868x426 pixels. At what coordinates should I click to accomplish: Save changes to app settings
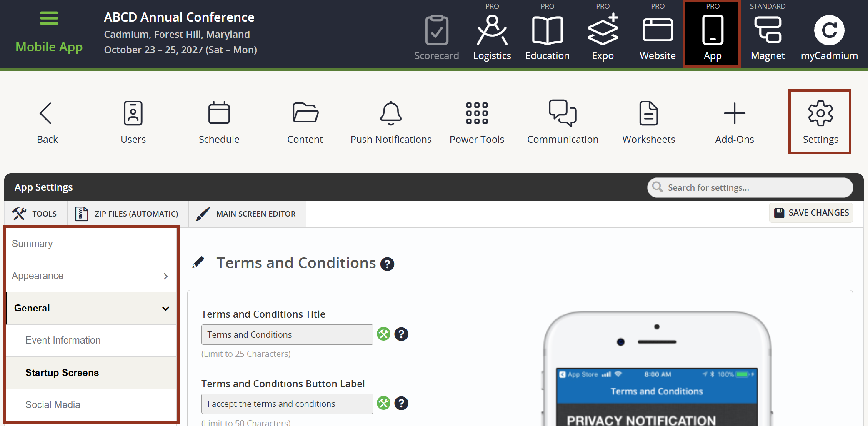tap(811, 213)
